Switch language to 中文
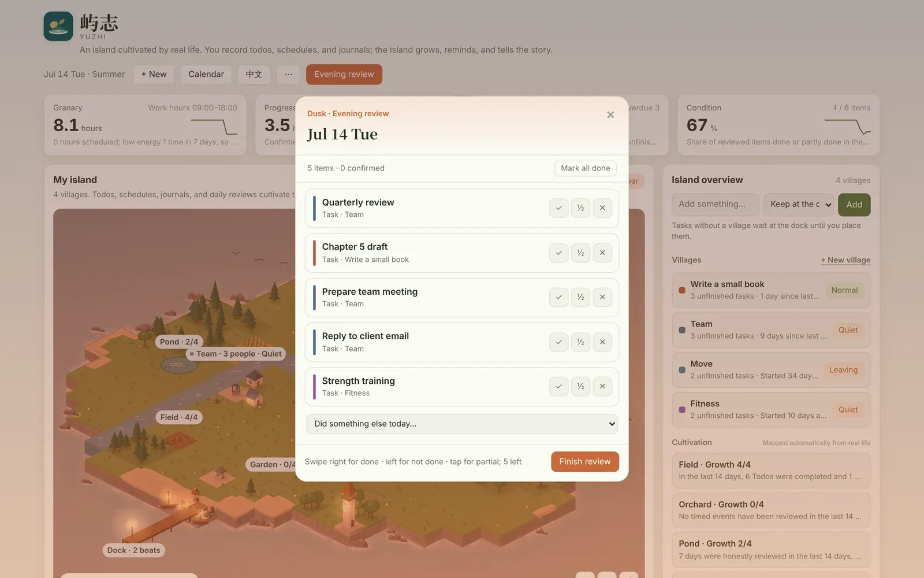 click(254, 74)
